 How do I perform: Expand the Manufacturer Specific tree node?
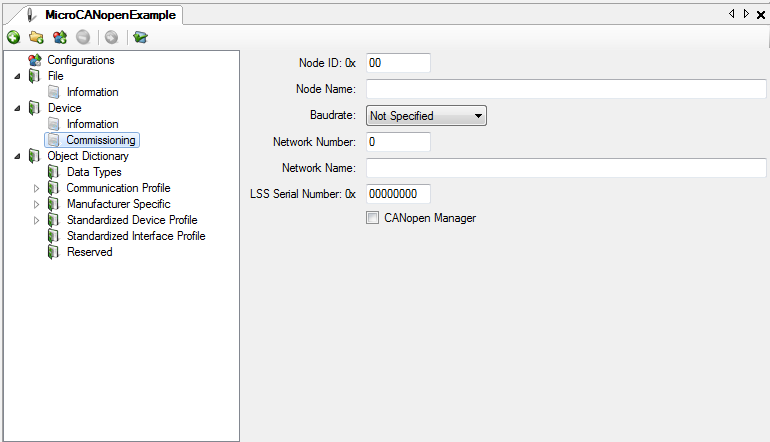click(37, 204)
